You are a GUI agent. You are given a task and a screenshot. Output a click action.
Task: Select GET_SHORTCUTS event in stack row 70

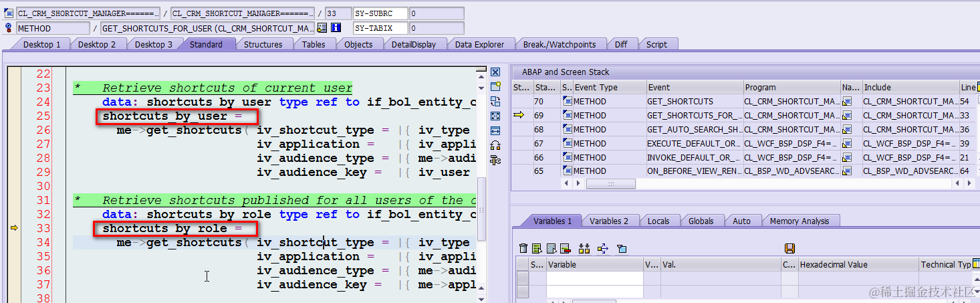click(695, 101)
